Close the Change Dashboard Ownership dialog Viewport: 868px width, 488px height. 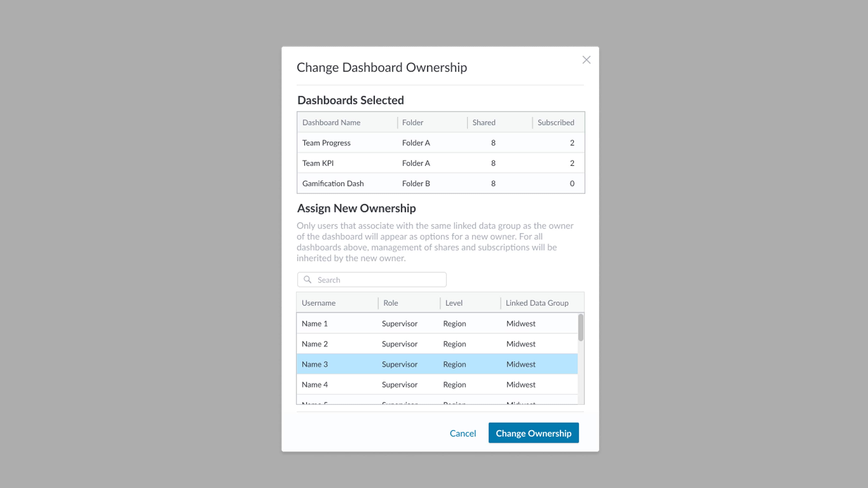click(586, 60)
